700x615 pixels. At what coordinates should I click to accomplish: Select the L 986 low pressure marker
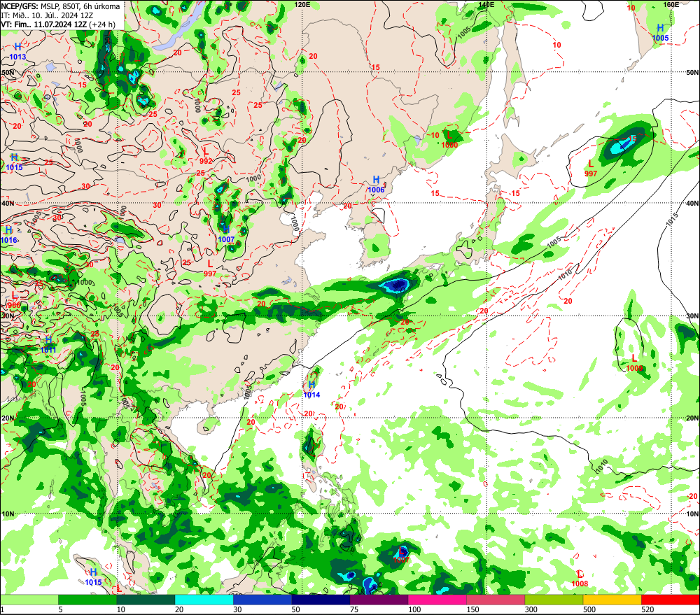pyautogui.click(x=14, y=300)
